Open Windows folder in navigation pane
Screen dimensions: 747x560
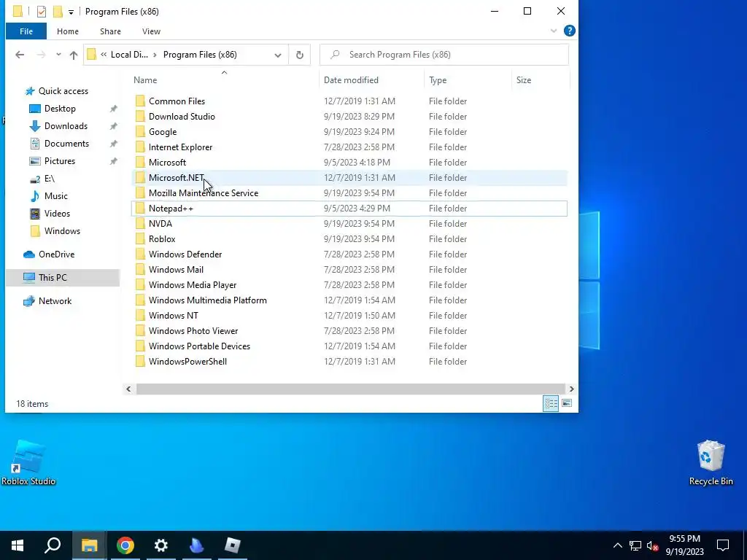(x=62, y=231)
